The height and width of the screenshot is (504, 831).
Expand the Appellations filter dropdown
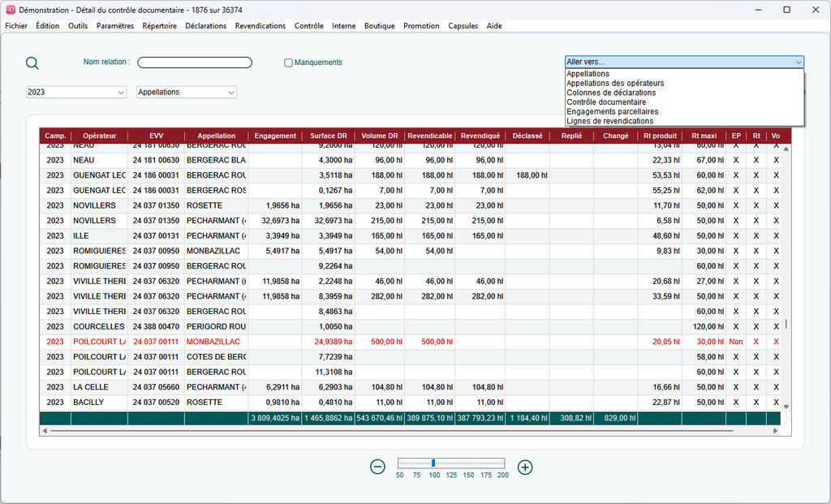click(187, 93)
